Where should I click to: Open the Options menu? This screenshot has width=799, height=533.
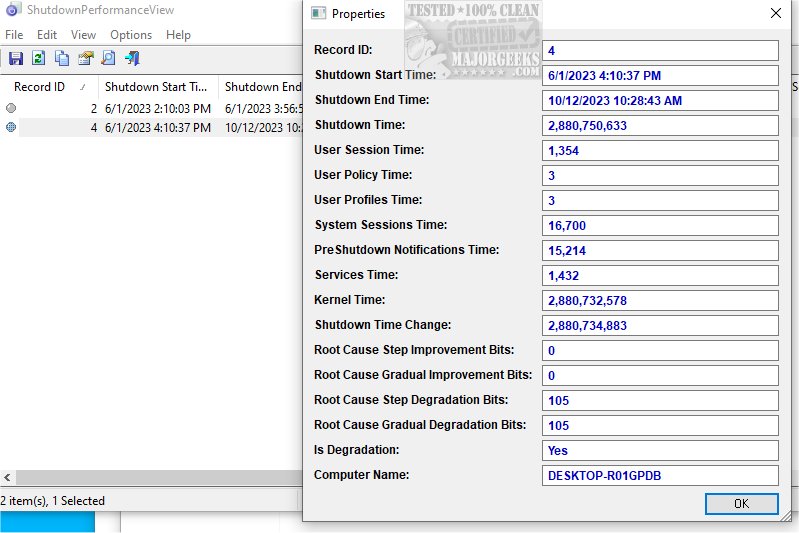pos(131,35)
